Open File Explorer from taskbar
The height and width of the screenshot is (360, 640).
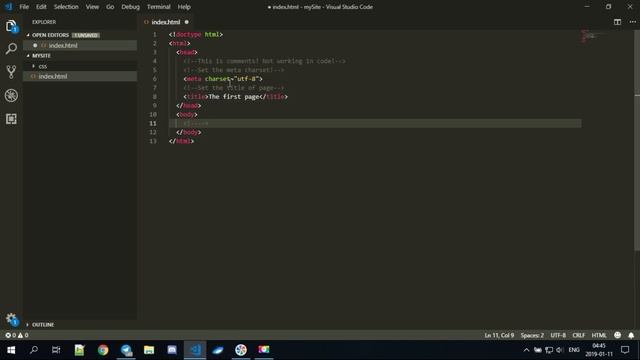click(149, 350)
